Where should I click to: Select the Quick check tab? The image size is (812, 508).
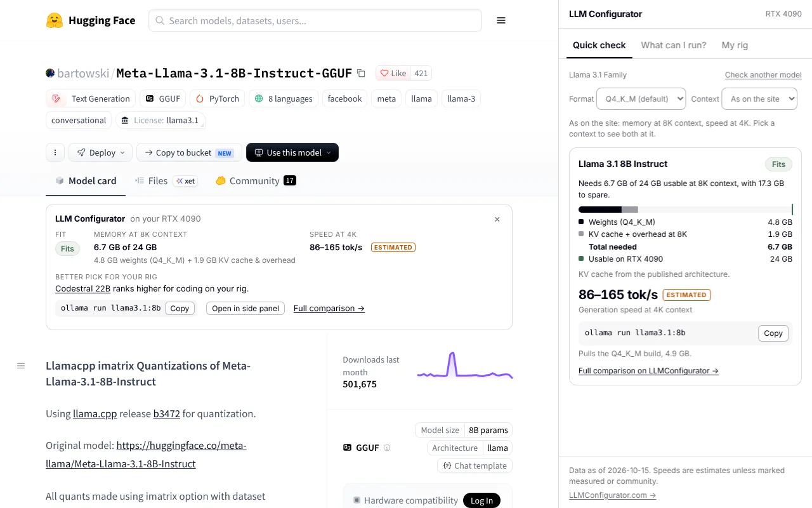click(x=599, y=45)
